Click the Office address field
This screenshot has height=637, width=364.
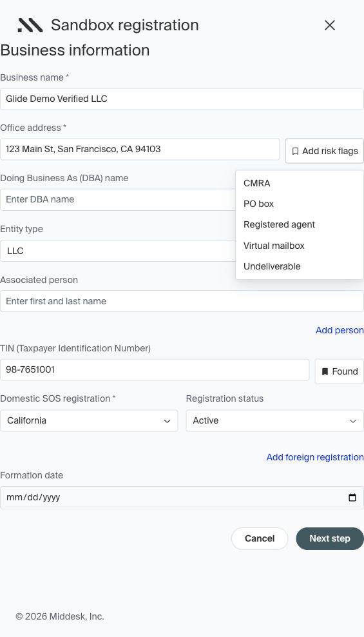(140, 149)
